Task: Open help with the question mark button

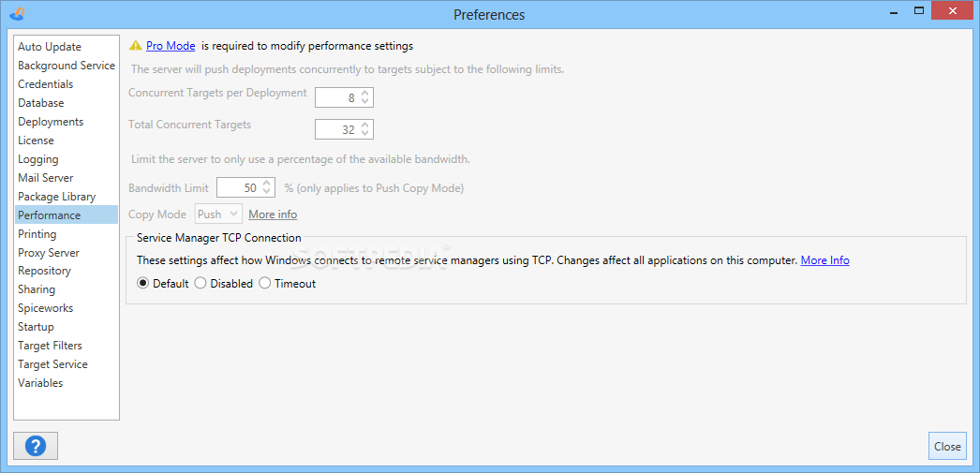Action: click(35, 446)
